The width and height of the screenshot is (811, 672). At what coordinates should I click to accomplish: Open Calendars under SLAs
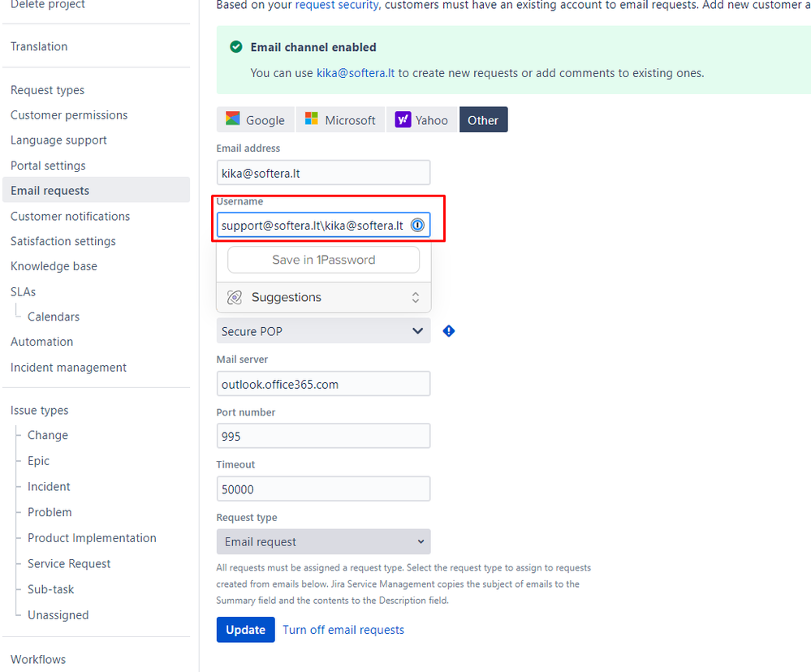coord(54,317)
